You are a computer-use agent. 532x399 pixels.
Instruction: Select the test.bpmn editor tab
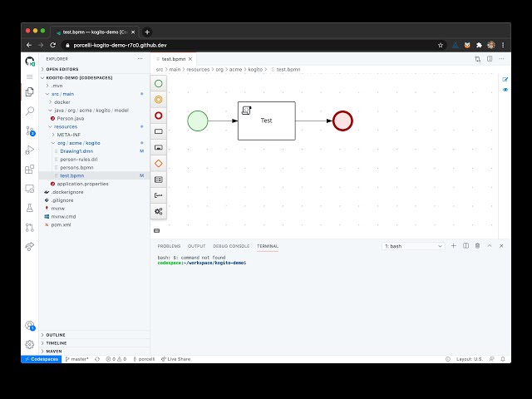pos(174,59)
